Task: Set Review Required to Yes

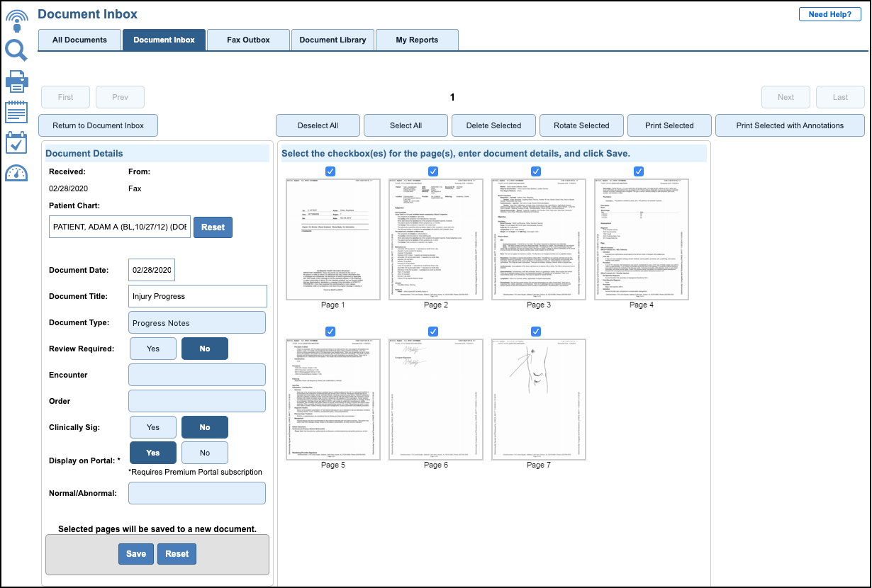Action: coord(152,348)
